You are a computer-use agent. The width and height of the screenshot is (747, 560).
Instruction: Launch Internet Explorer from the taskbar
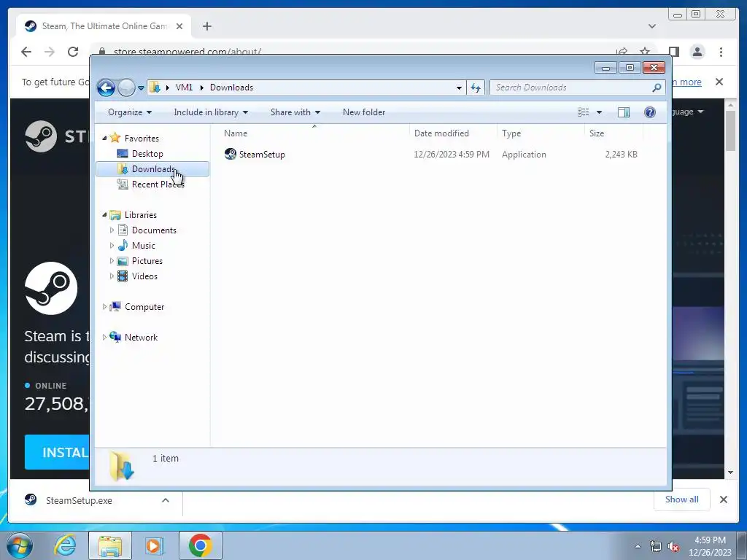click(x=66, y=545)
